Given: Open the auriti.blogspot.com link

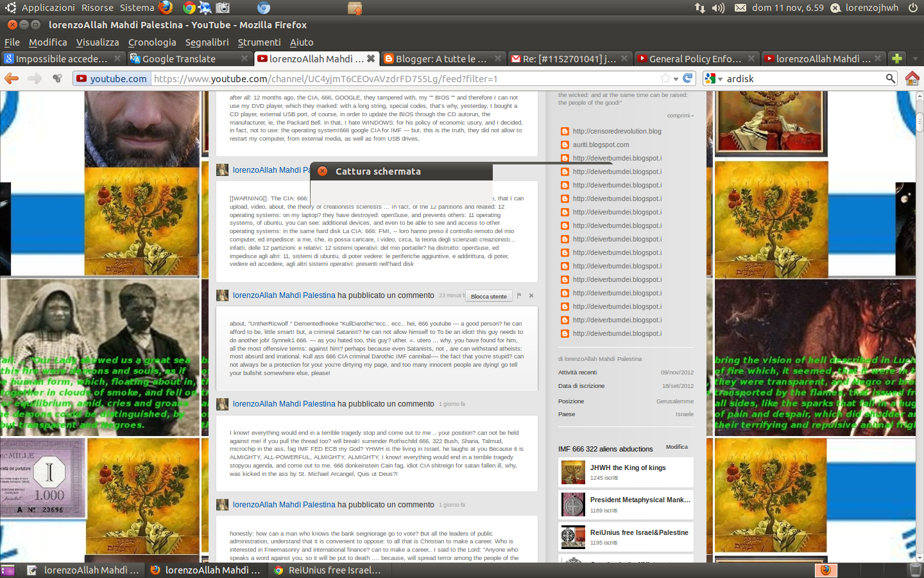Looking at the screenshot, I should coord(601,144).
